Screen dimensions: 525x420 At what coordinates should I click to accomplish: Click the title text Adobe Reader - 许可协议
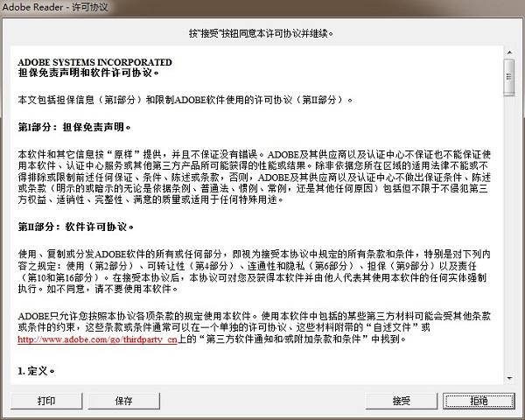55,7
